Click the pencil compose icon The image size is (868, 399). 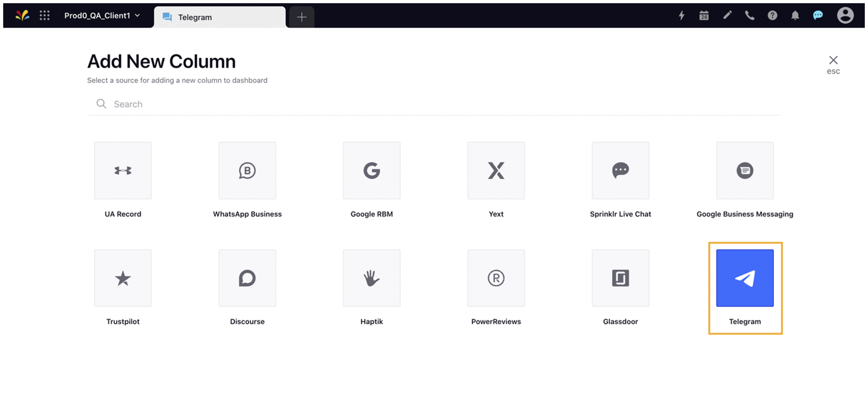pyautogui.click(x=727, y=15)
